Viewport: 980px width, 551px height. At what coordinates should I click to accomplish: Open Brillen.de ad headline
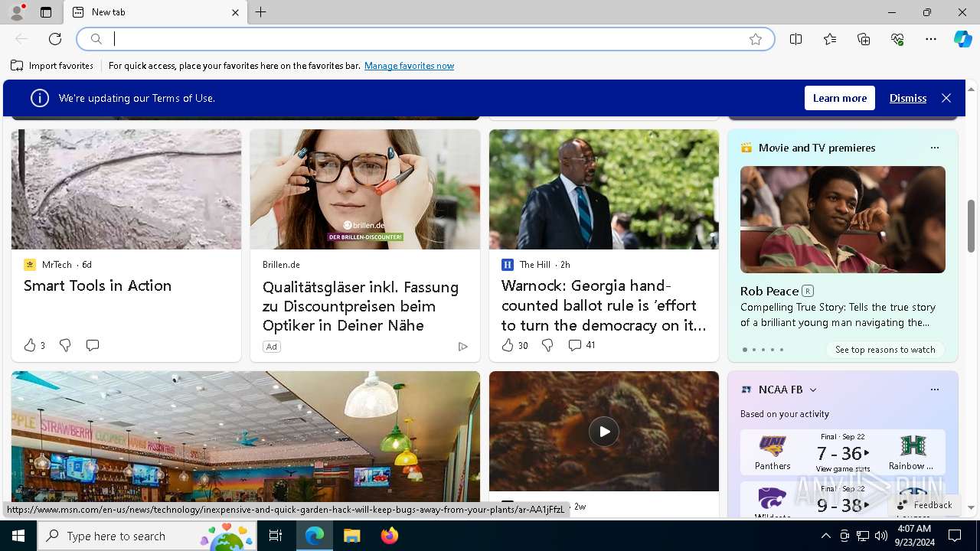361,306
